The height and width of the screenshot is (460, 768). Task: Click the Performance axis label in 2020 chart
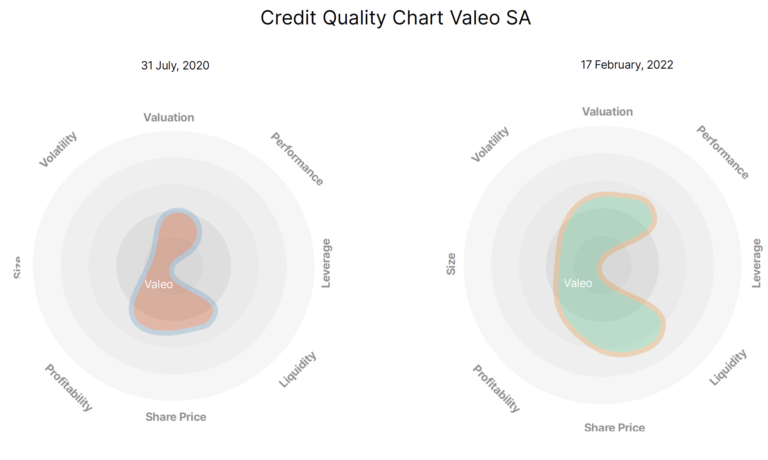297,158
